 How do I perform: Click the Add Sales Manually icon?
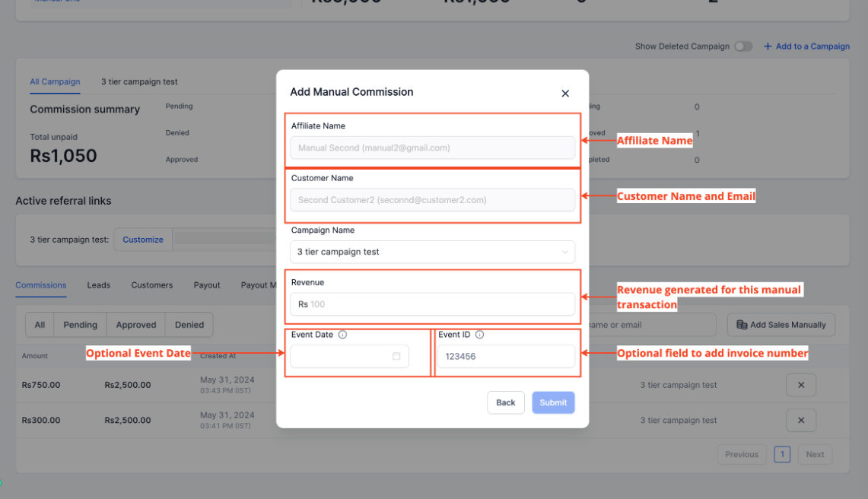pos(742,325)
